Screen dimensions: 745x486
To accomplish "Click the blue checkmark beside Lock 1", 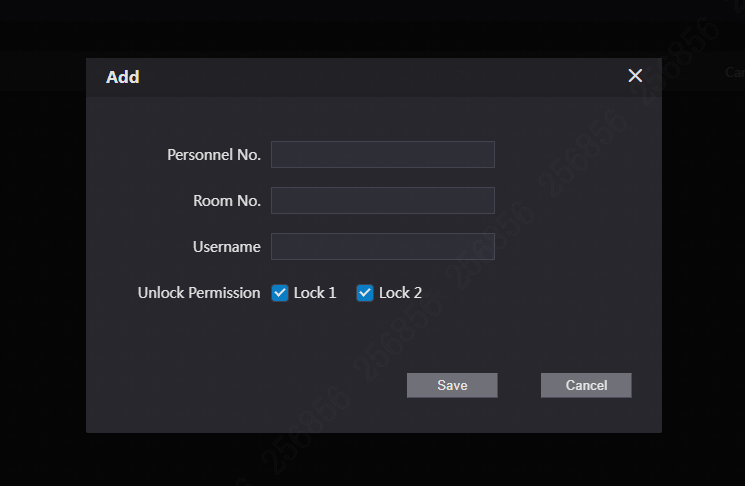I will click(280, 293).
